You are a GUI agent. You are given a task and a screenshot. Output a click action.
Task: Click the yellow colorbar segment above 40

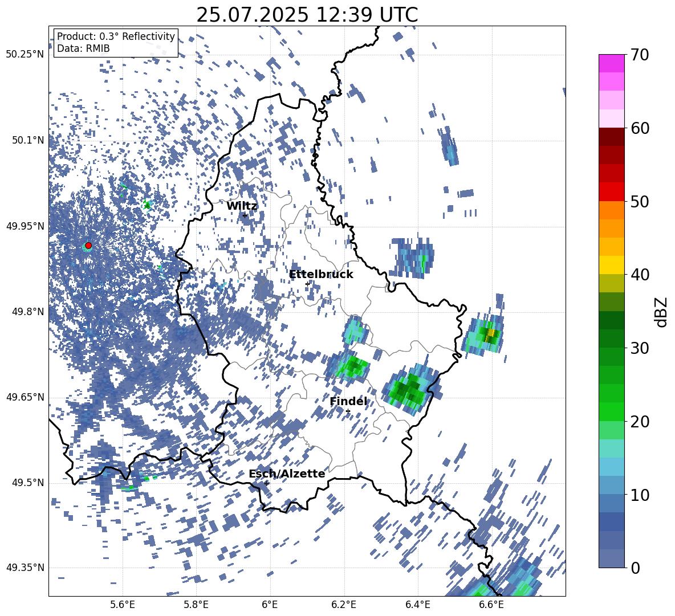(611, 265)
